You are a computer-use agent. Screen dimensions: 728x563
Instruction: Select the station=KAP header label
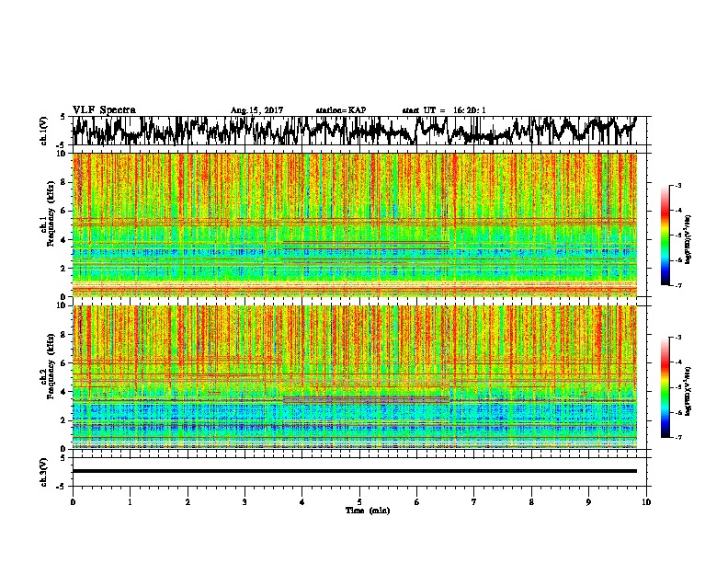(341, 110)
